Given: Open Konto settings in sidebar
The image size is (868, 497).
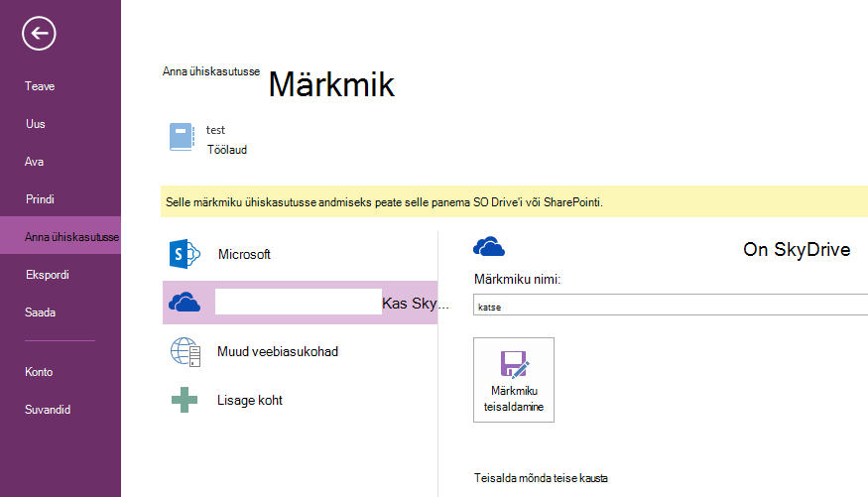Looking at the screenshot, I should (39, 372).
